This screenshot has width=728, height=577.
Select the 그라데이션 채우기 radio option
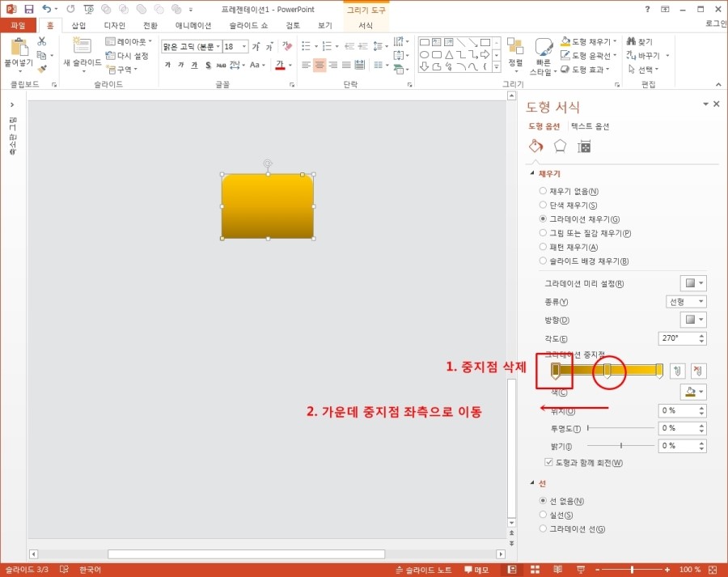click(543, 218)
